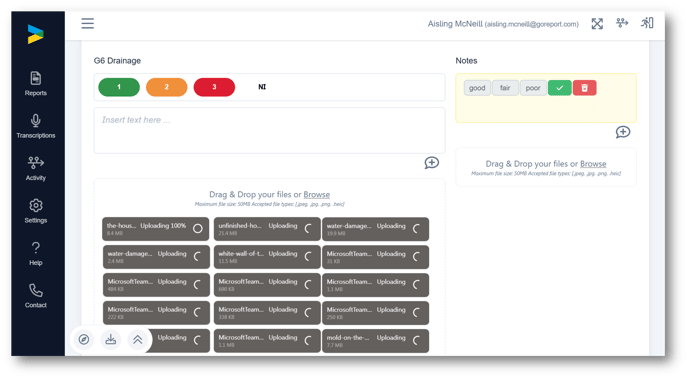Cancel upload of white-wall-of-t... file
This screenshot has width=688, height=379.
(x=308, y=257)
